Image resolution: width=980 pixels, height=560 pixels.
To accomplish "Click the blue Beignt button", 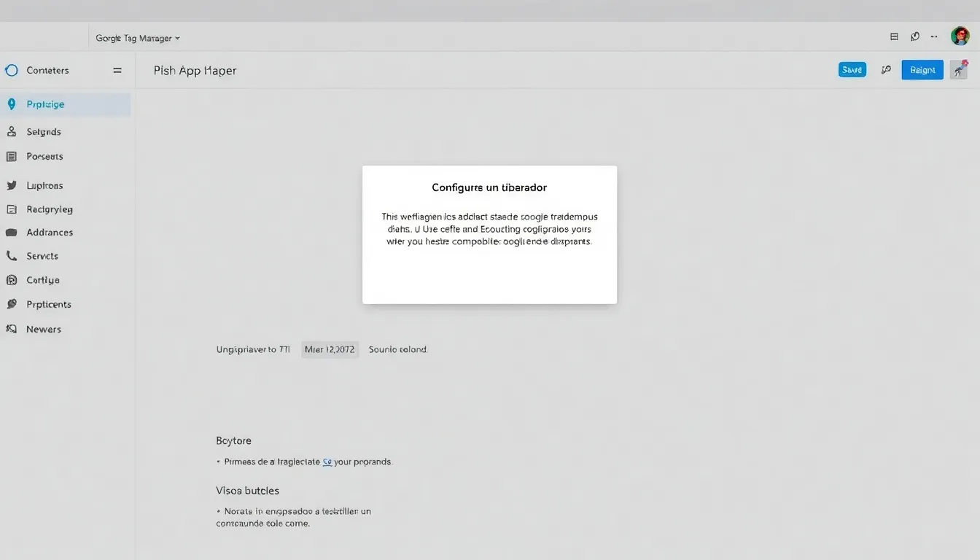I will [x=922, y=69].
